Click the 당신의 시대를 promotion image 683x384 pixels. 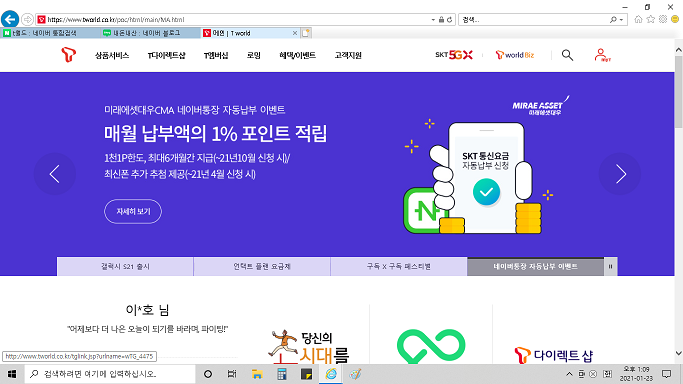pos(309,347)
